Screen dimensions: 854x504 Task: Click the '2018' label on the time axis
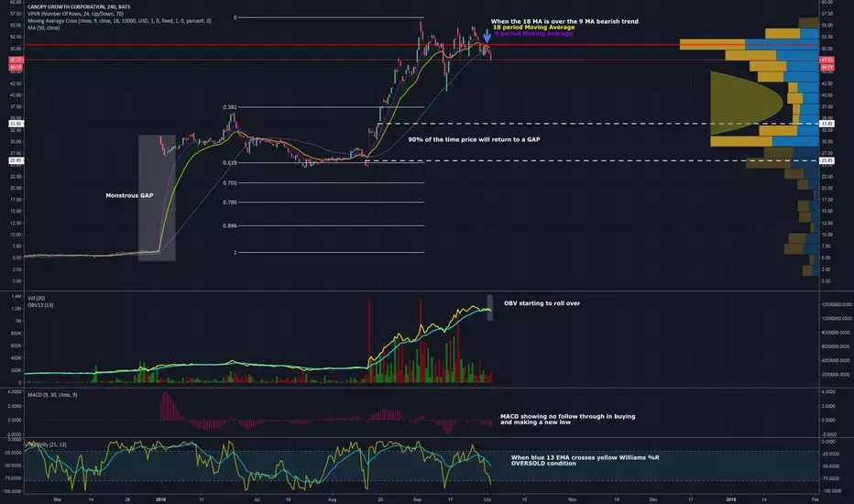click(x=160, y=499)
